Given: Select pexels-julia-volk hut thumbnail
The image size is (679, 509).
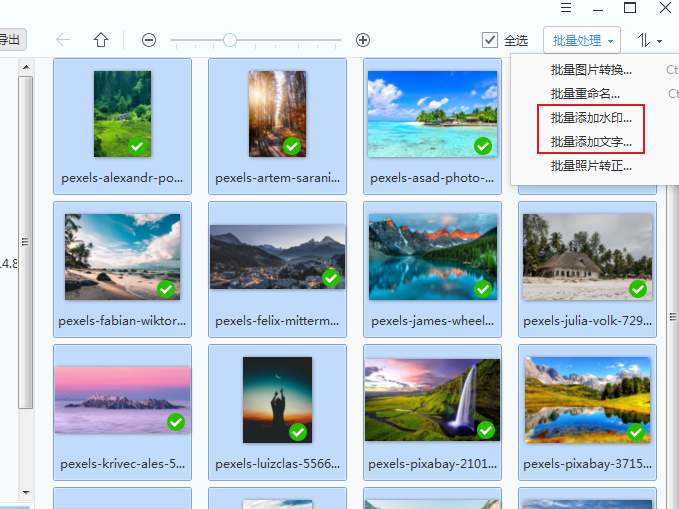Looking at the screenshot, I should 588,257.
